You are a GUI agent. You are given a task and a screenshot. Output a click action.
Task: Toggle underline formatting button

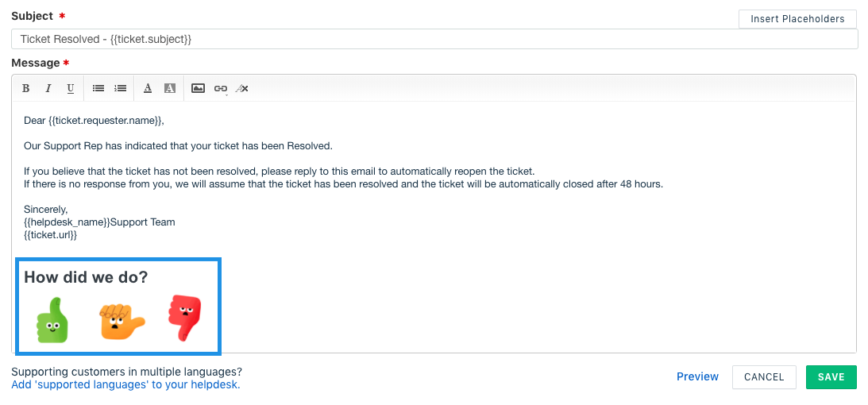[x=71, y=88]
